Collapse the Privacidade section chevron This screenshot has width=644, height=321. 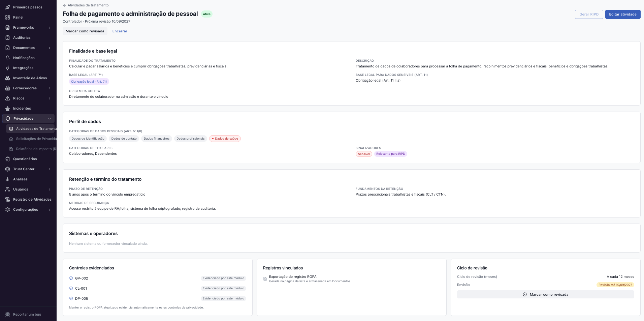(x=50, y=118)
